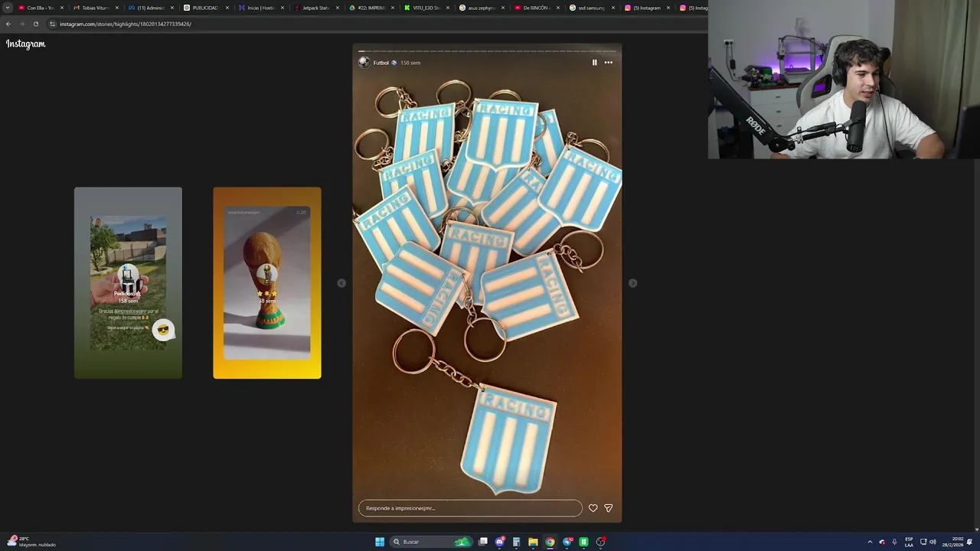The image size is (980, 551).
Task: Go to the next story arrow
Action: 632,283
